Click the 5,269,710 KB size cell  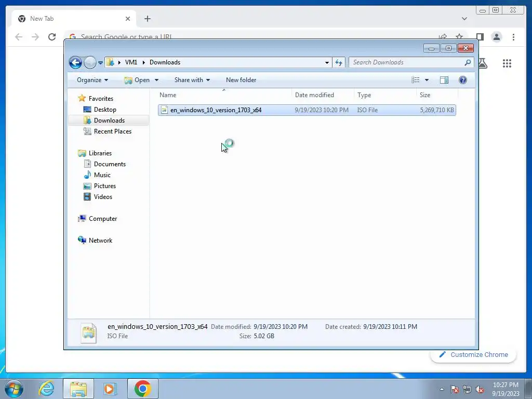[x=436, y=110]
